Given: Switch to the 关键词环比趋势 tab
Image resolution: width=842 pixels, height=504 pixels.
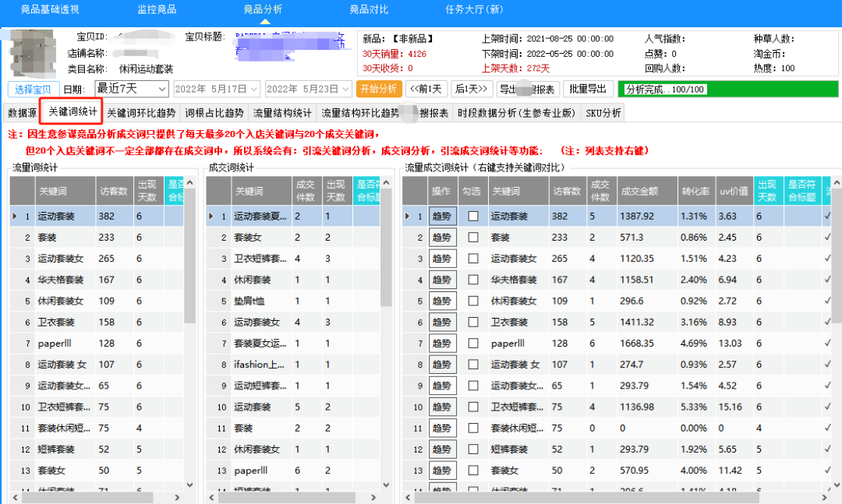Looking at the screenshot, I should [141, 113].
